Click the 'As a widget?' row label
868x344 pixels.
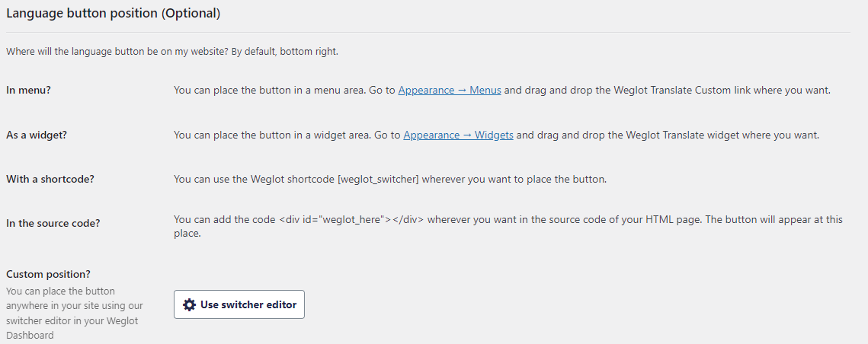[x=37, y=135]
